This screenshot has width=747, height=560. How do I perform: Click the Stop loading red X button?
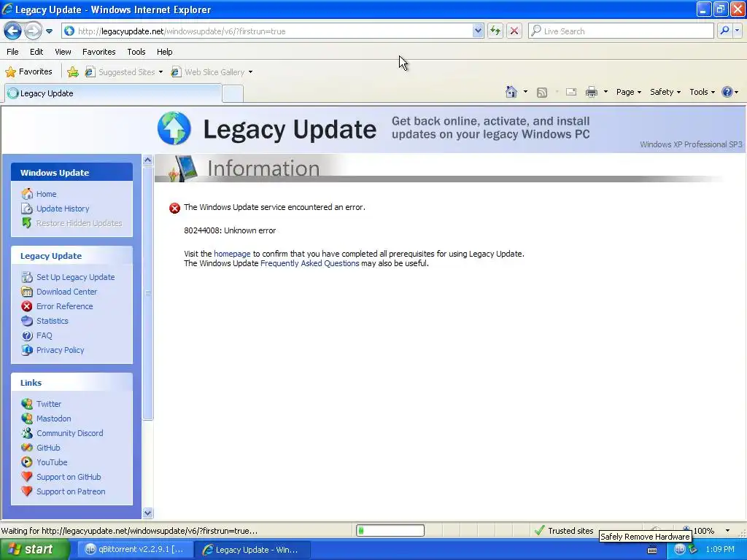(514, 31)
